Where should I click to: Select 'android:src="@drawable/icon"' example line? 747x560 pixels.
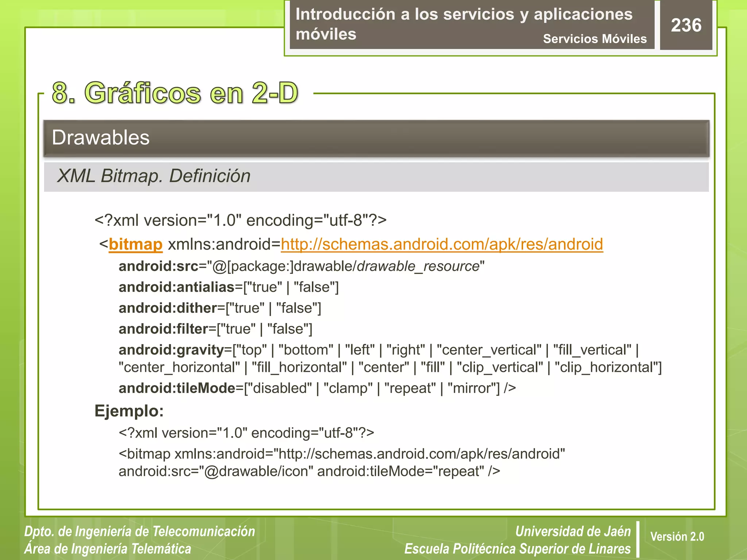point(309,471)
